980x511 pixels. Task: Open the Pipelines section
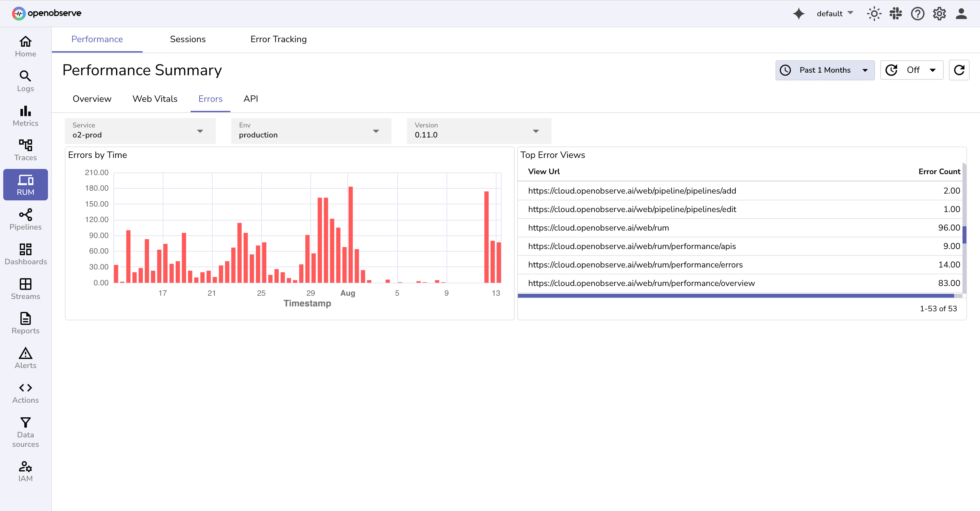tap(25, 220)
